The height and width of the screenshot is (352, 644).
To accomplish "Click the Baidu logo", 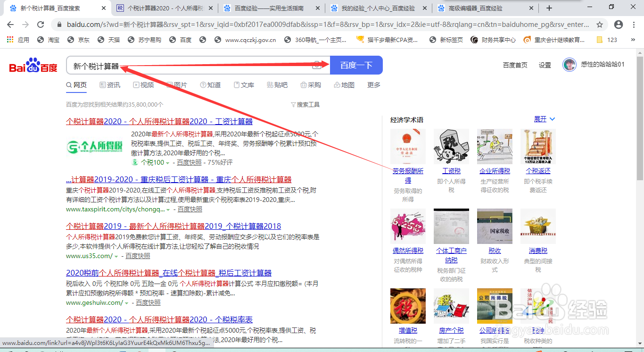I will click(33, 66).
